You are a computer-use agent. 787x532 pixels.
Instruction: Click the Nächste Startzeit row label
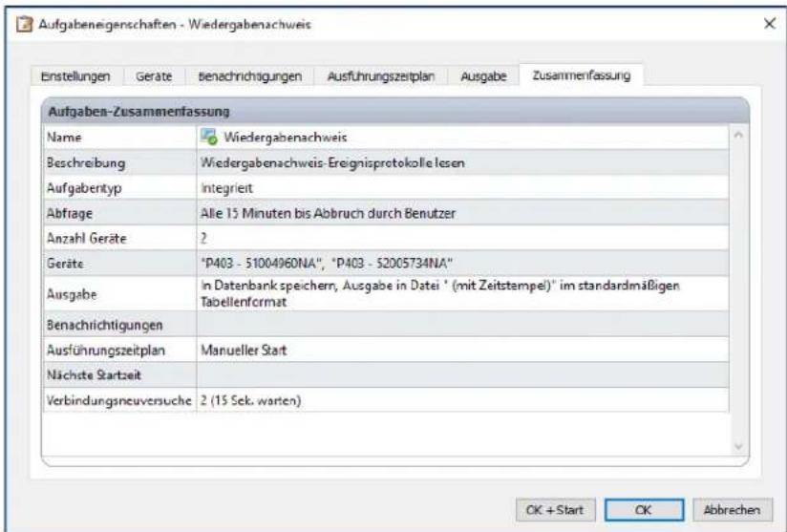point(94,375)
